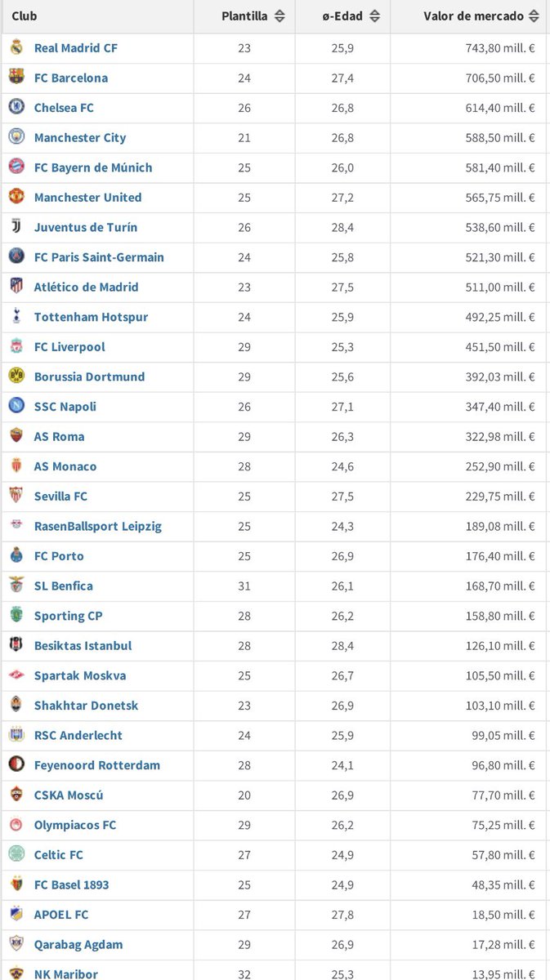This screenshot has height=980, width=550.
Task: Open Atlético de Madrid club page
Action: pyautogui.click(x=87, y=287)
